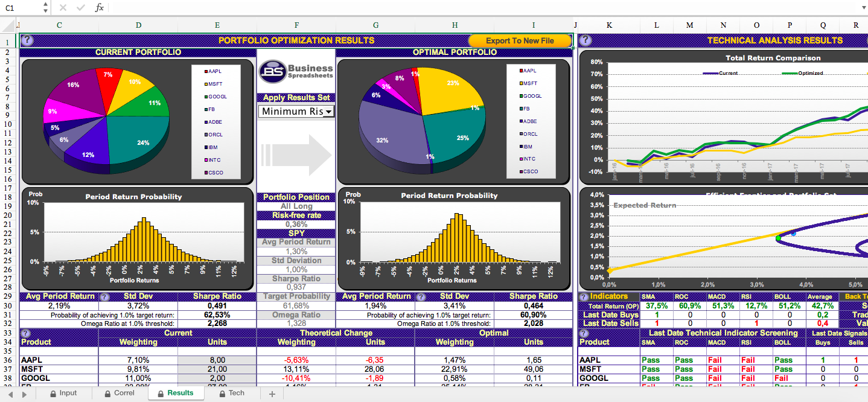This screenshot has width=868, height=402.
Task: Click Risk-free rate value 0,36%
Action: [296, 225]
